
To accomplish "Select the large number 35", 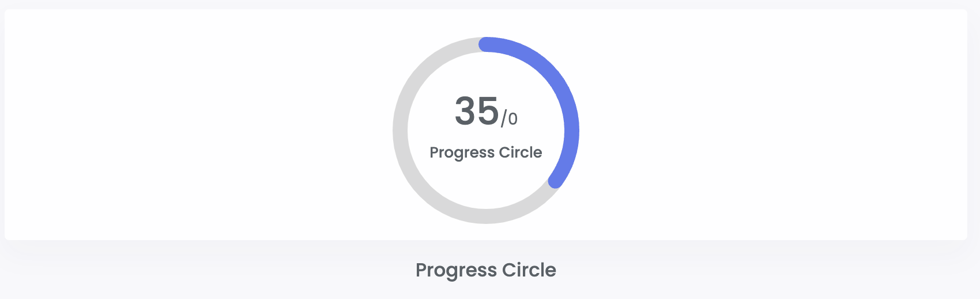I will [477, 111].
